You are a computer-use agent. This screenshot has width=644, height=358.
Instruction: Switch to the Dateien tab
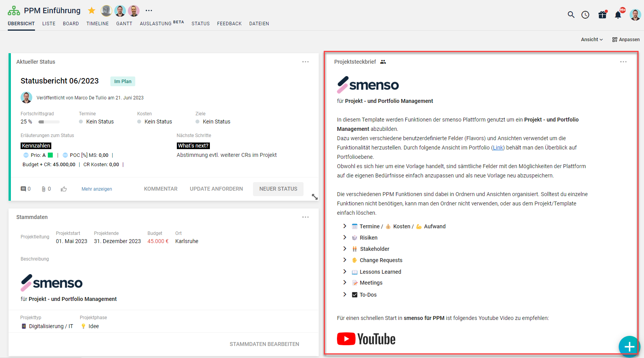tap(259, 24)
